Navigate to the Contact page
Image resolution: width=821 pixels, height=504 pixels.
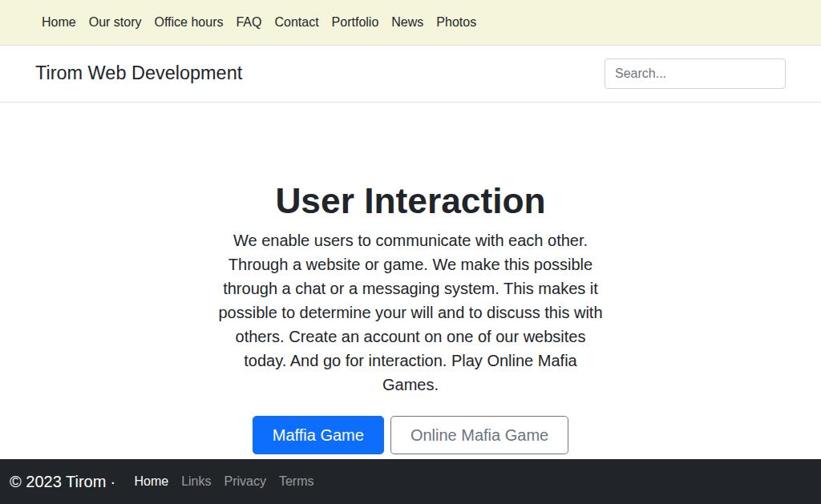(x=297, y=22)
